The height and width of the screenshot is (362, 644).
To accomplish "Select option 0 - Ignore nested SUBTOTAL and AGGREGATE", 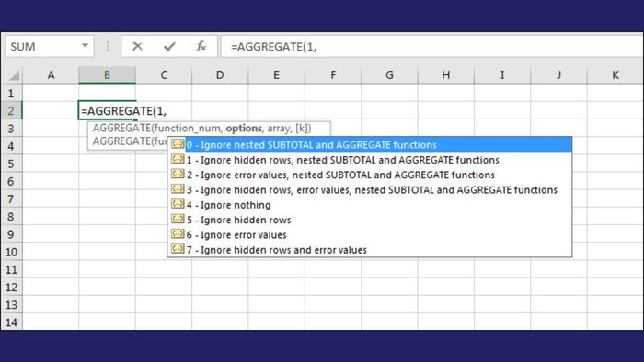I will click(x=370, y=145).
